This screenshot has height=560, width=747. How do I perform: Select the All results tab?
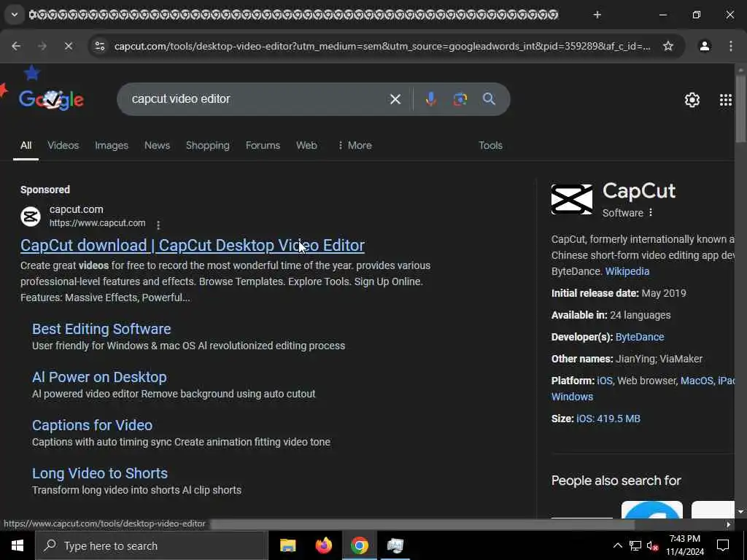pyautogui.click(x=26, y=146)
